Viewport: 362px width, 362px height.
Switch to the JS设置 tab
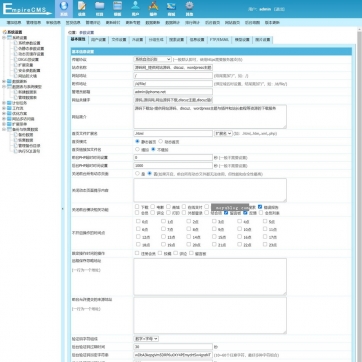coord(137,40)
